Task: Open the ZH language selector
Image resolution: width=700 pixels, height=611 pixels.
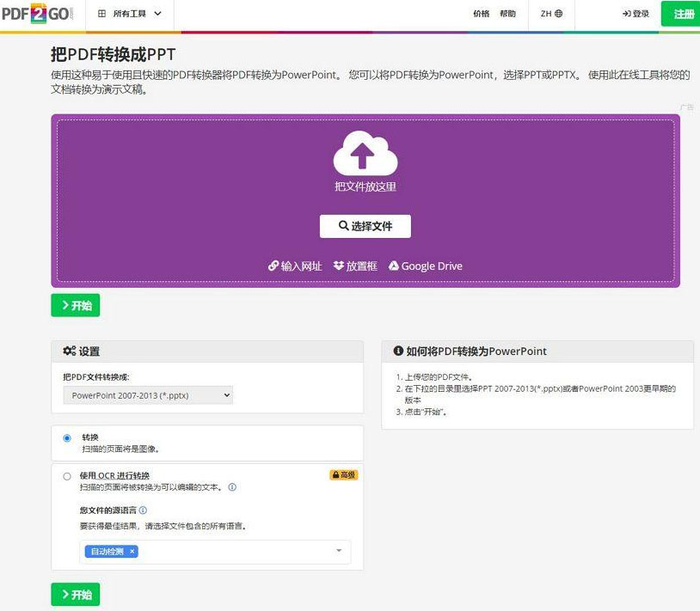Action: click(x=551, y=15)
